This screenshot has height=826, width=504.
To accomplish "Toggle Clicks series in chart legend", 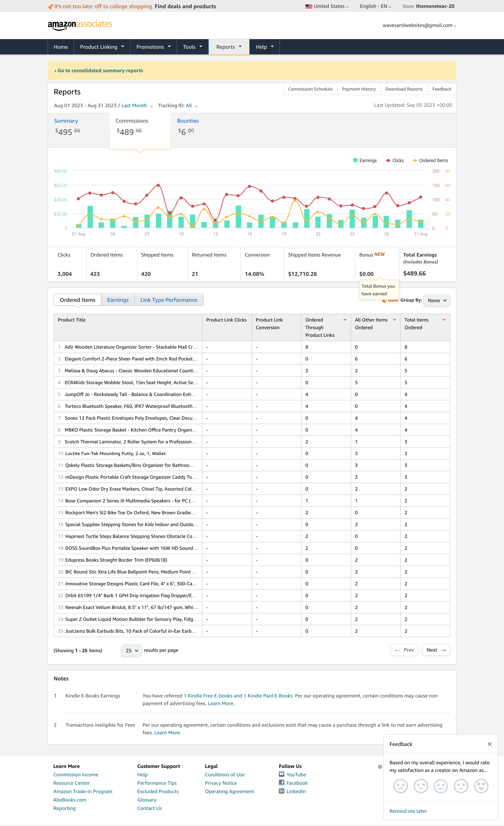I will pos(395,160).
